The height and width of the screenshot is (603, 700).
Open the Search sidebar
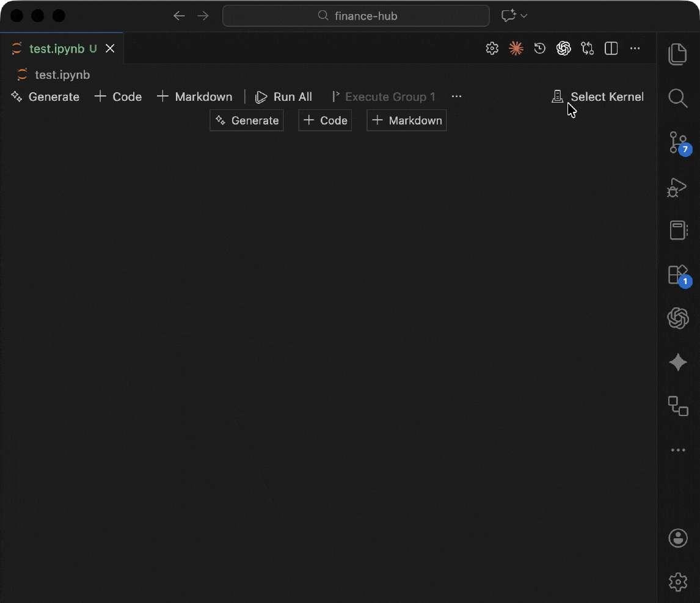click(x=678, y=98)
